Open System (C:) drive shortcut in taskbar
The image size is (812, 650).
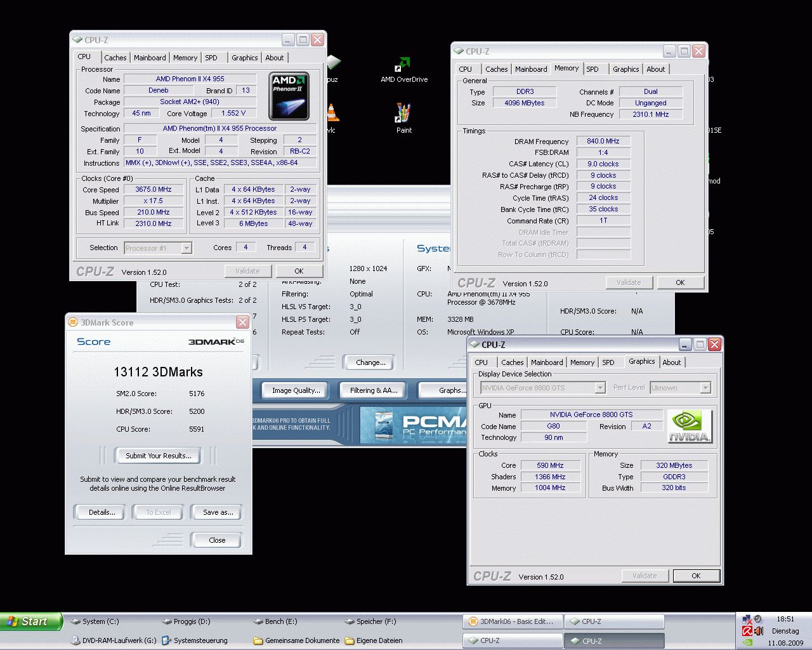click(x=95, y=621)
